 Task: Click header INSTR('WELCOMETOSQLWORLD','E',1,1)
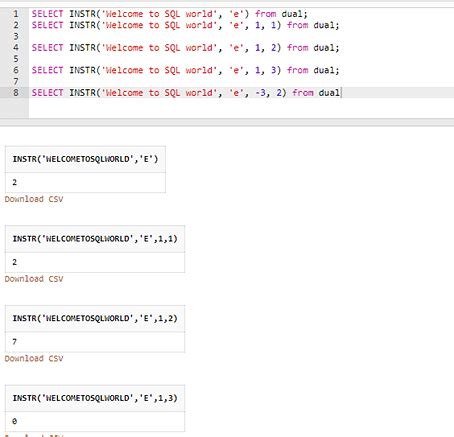[x=95, y=239]
